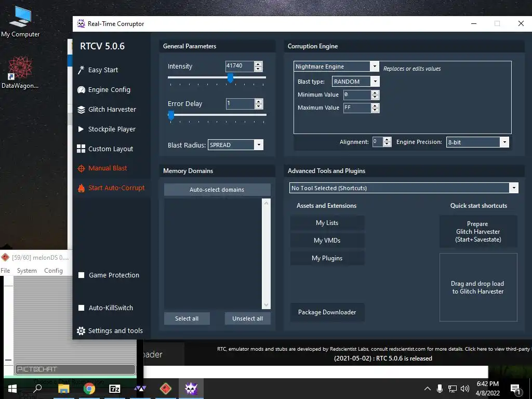Open Glitch Harvester layers icon
Viewport: 532px width, 399px height.
81,110
